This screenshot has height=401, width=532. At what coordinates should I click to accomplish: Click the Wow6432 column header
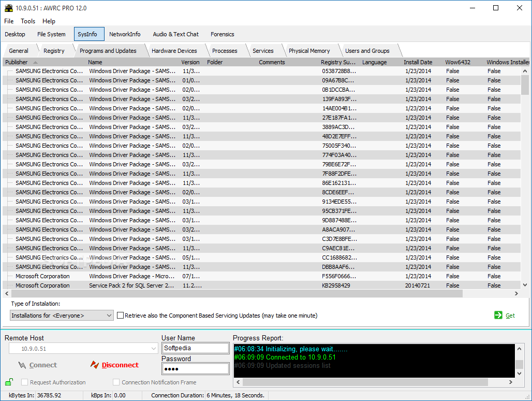pos(457,62)
